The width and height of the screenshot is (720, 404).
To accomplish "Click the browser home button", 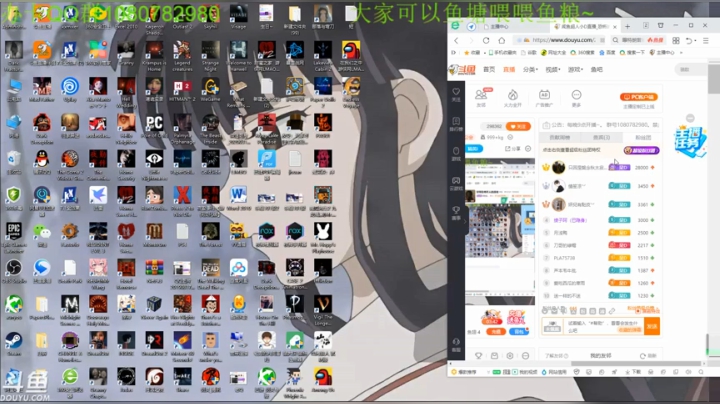I will click(501, 40).
